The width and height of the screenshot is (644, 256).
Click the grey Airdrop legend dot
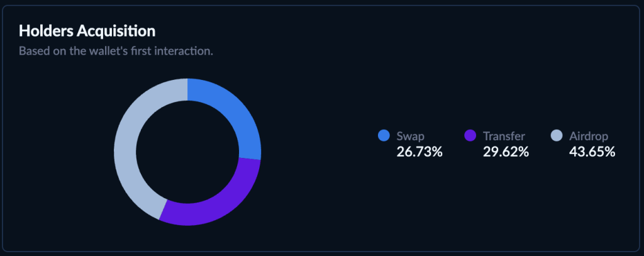click(x=556, y=136)
